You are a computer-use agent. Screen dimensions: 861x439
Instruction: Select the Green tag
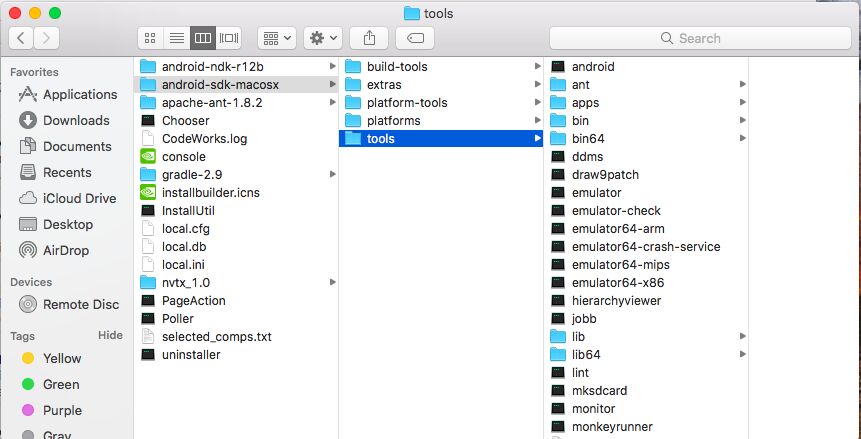(x=49, y=385)
